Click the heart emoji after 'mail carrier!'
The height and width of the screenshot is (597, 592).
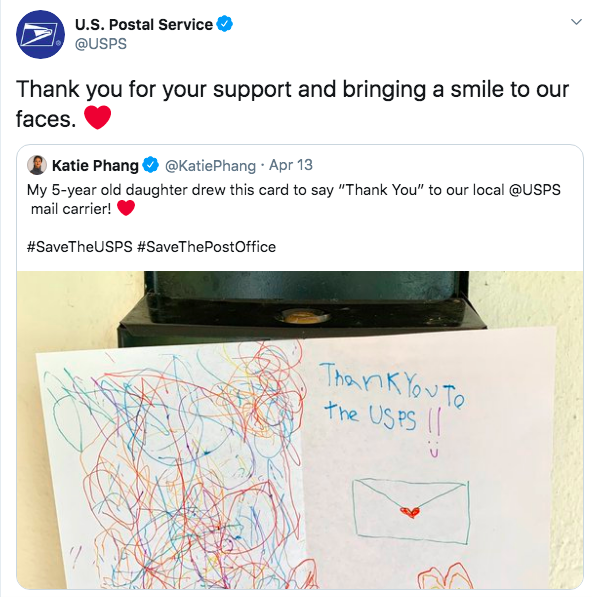tap(126, 208)
